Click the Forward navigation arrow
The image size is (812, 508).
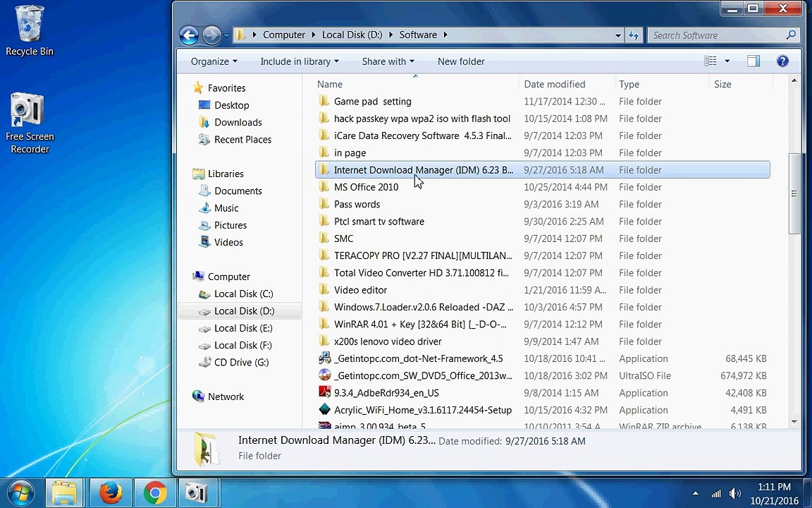pyautogui.click(x=211, y=35)
